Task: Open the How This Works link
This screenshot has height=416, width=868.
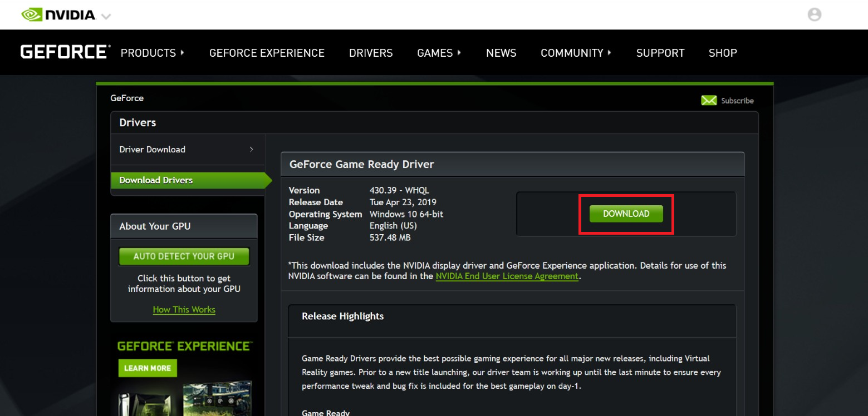Action: tap(184, 310)
